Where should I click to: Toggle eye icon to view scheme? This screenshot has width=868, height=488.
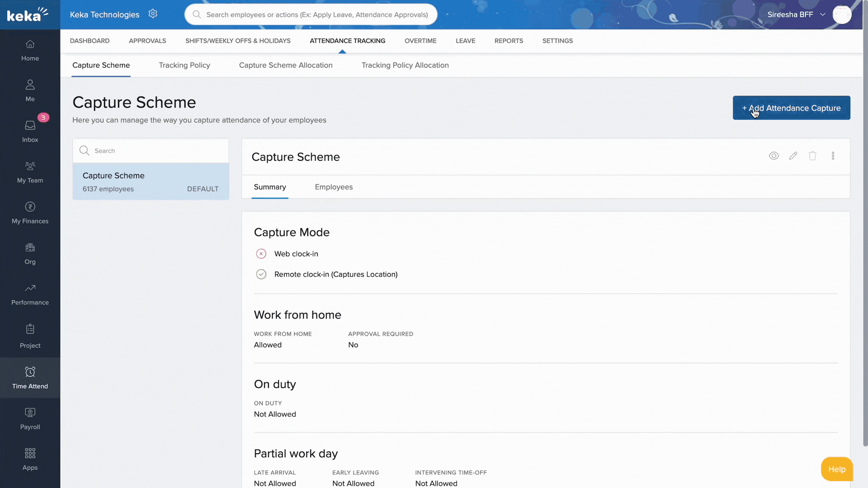(x=774, y=156)
